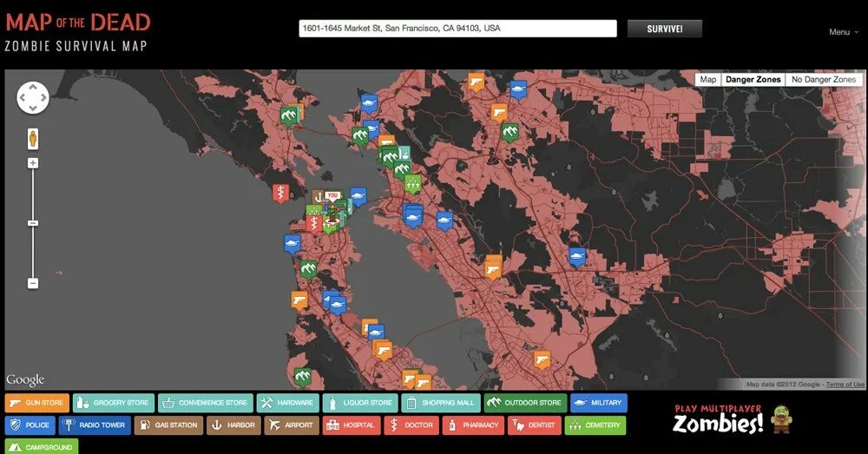Viewport: 868px width, 454px height.
Task: Toggle the Military filter
Action: click(x=599, y=403)
